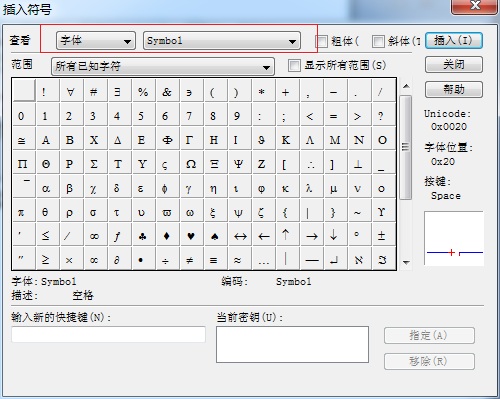Check 显示所有范围 option
Viewport: 500px width, 399px height.
pos(294,65)
